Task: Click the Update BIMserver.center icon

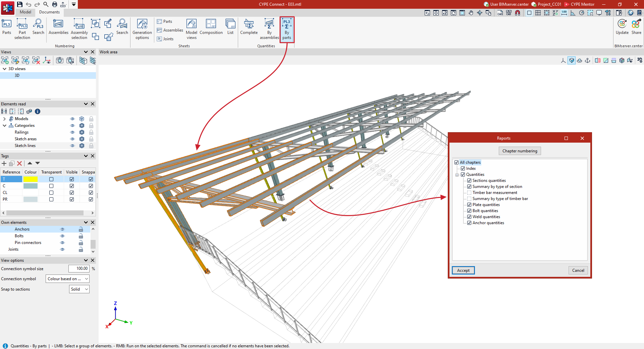Action: (622, 27)
